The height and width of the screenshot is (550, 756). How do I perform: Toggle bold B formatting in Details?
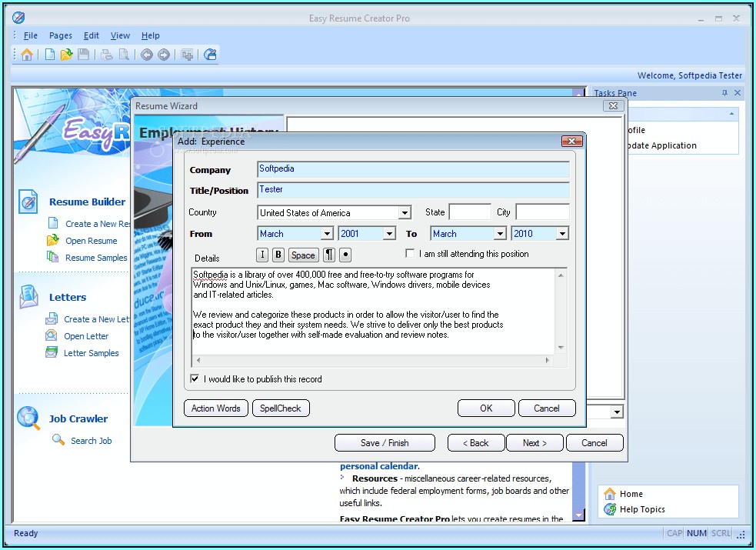point(278,255)
